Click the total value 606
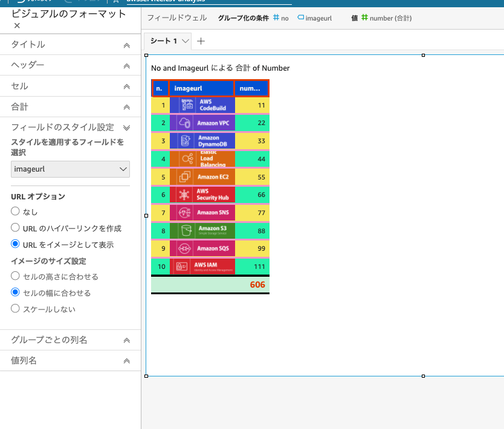The height and width of the screenshot is (429, 504). (257, 285)
